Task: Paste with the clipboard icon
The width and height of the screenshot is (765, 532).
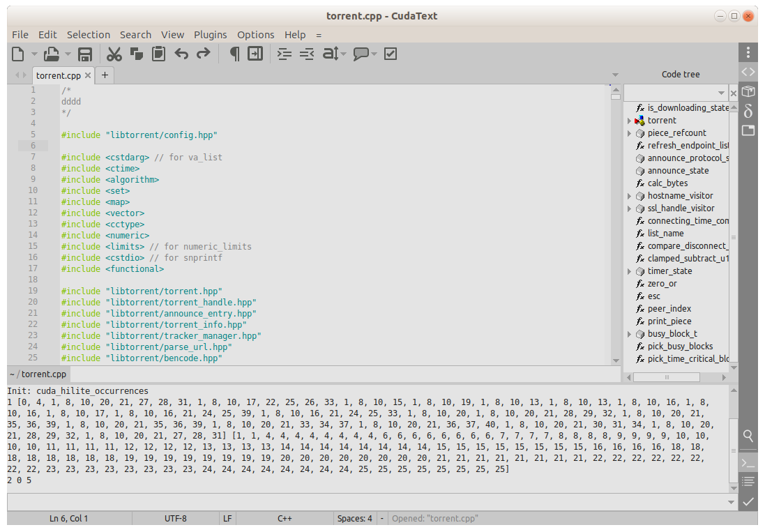Action: click(158, 54)
